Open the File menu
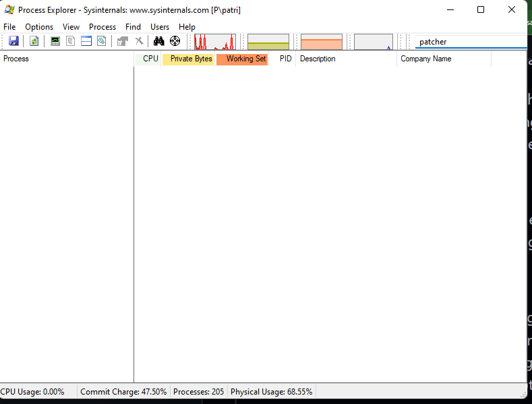Screen dimensions: 532x404 [9, 27]
